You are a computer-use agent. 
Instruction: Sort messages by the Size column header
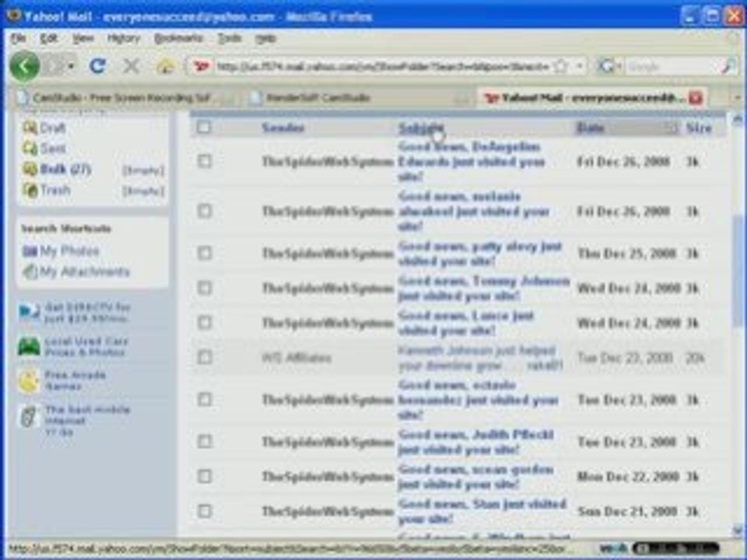(699, 128)
